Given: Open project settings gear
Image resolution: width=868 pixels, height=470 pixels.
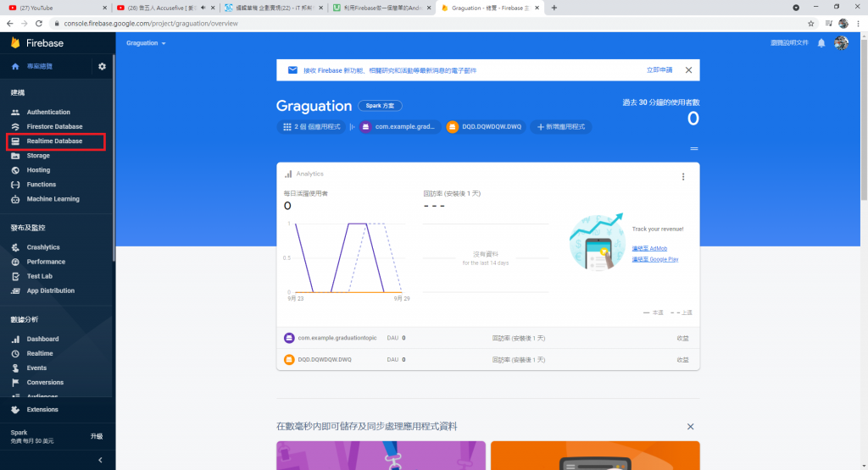Looking at the screenshot, I should [x=102, y=66].
